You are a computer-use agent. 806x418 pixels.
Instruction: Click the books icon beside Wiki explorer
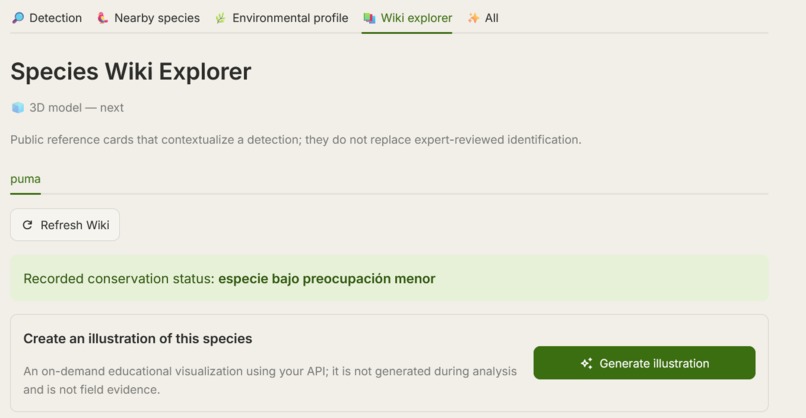click(369, 18)
